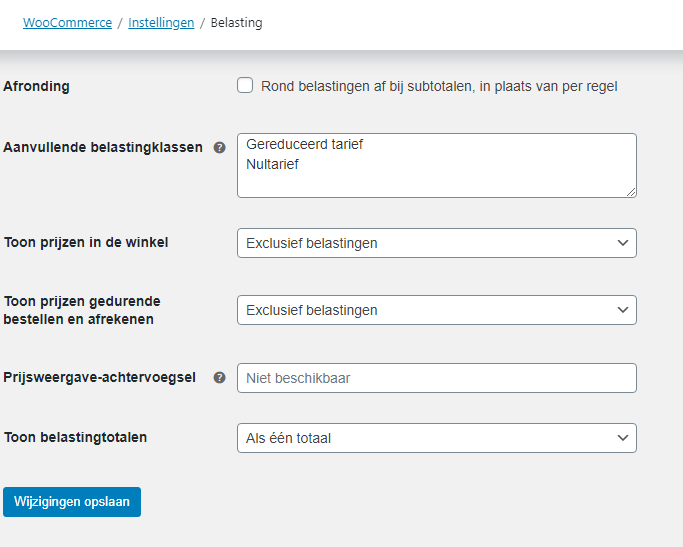The image size is (683, 547).
Task: Click the 'Afronding' setting label
Action: [x=37, y=86]
